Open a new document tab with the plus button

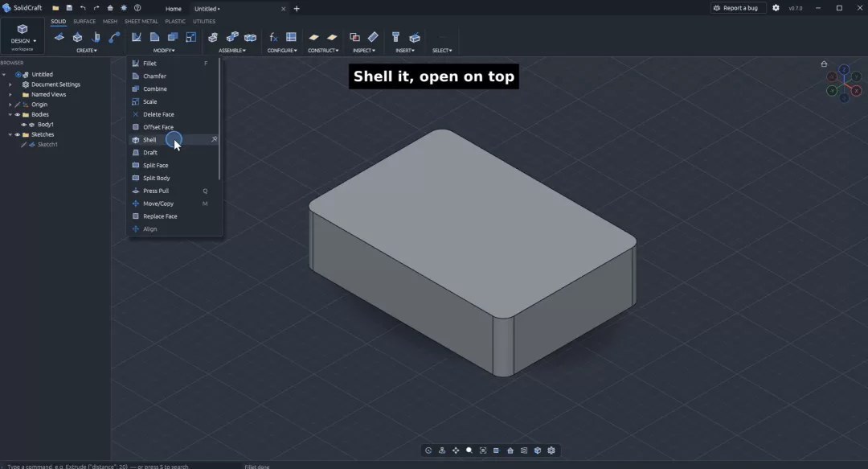297,9
